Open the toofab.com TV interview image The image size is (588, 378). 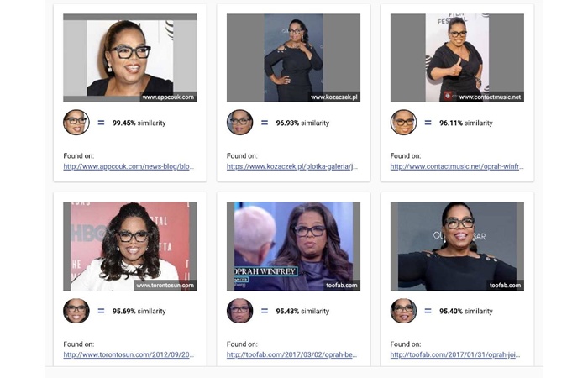click(x=293, y=246)
